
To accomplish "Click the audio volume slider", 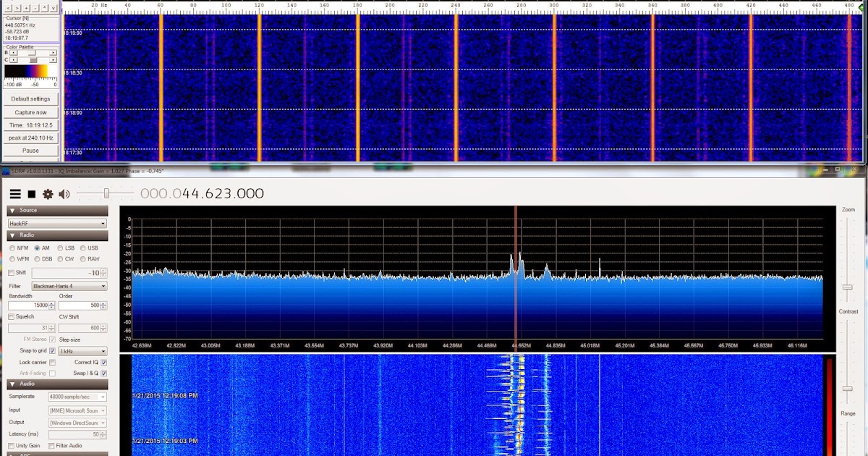I will 106,193.
